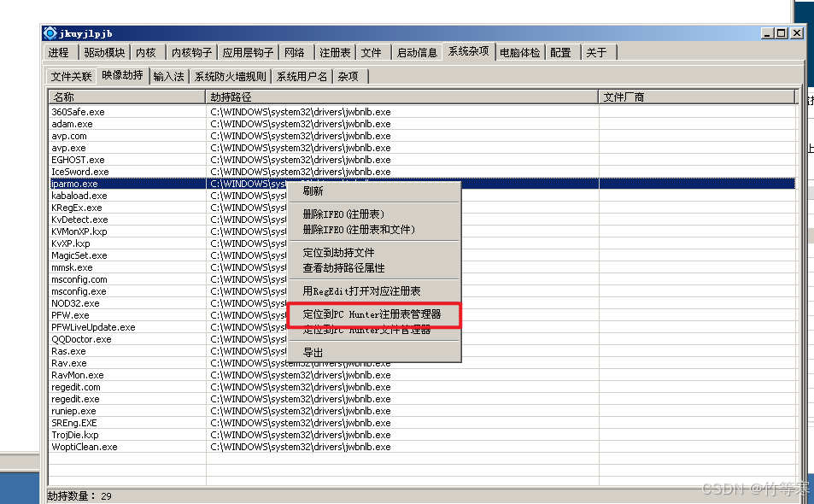Open the 系统防火墙规则 sub-tab
Image resolution: width=814 pixels, height=504 pixels.
coord(230,77)
